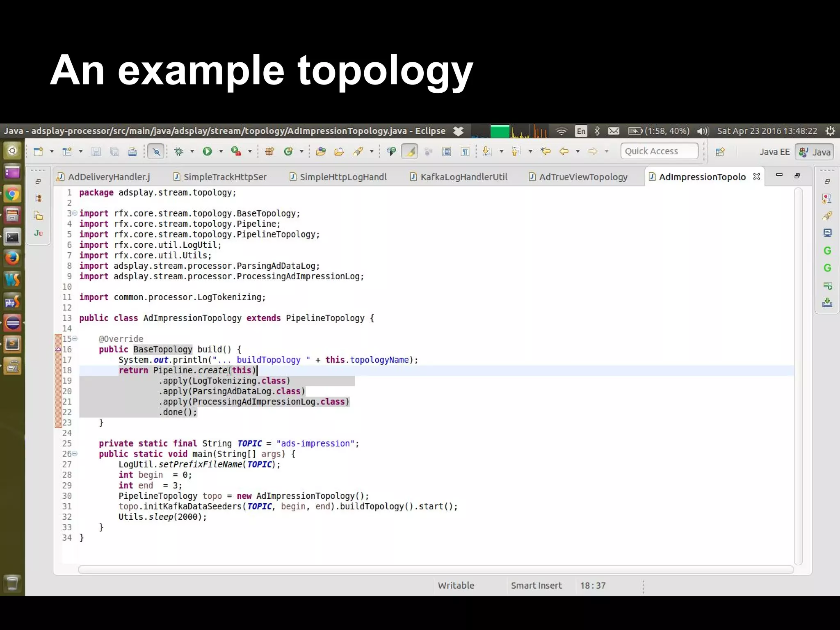Click the green Run button icon
840x630 pixels.
coord(207,151)
